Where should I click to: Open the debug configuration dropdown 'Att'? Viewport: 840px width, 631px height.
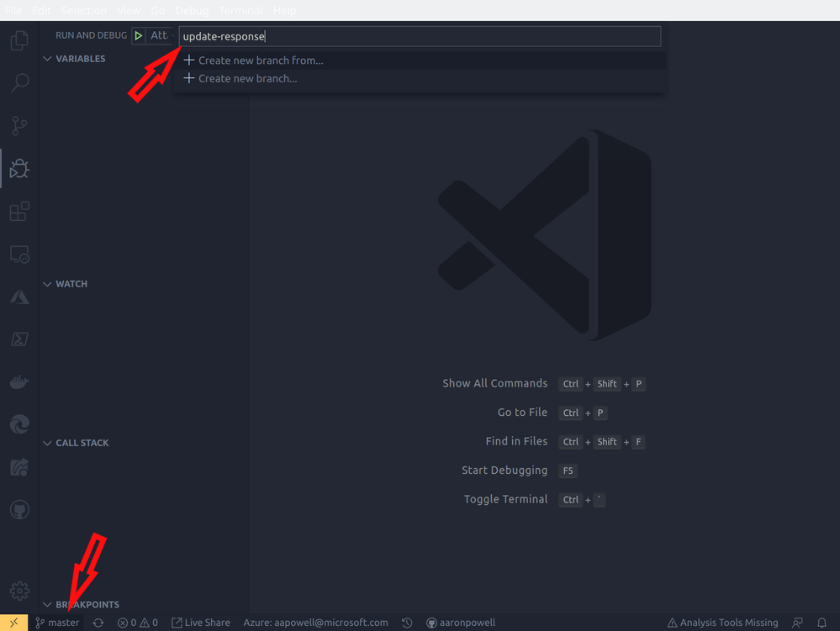161,35
